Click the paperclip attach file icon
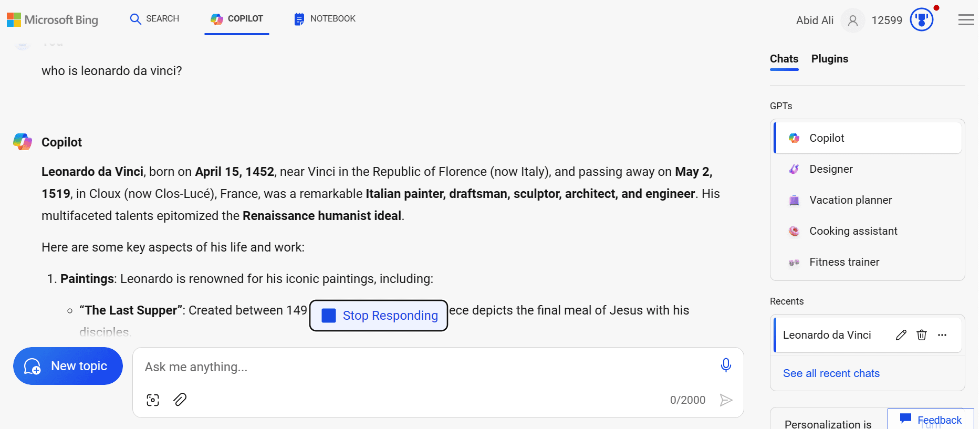 [x=180, y=400]
